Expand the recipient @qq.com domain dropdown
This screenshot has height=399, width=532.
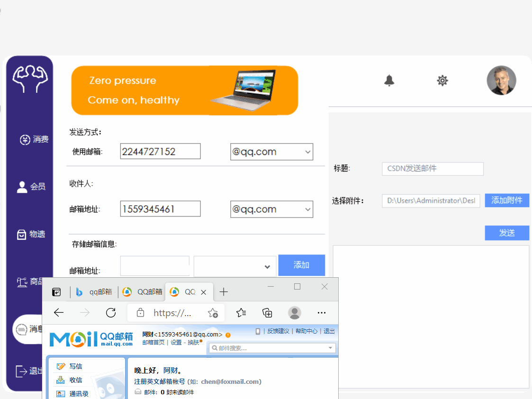[x=308, y=209]
